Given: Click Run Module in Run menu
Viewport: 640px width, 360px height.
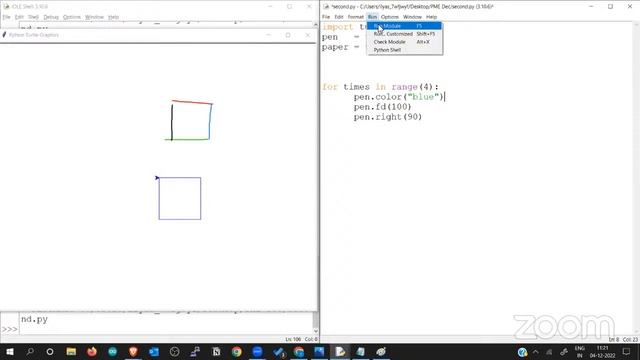Looking at the screenshot, I should point(404,26).
